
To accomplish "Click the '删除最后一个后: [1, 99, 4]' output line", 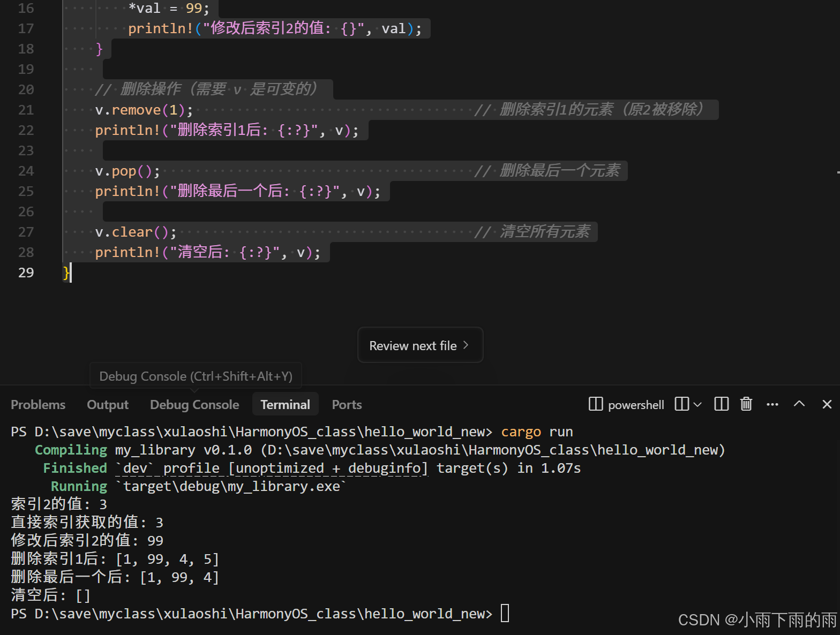I will [x=115, y=577].
